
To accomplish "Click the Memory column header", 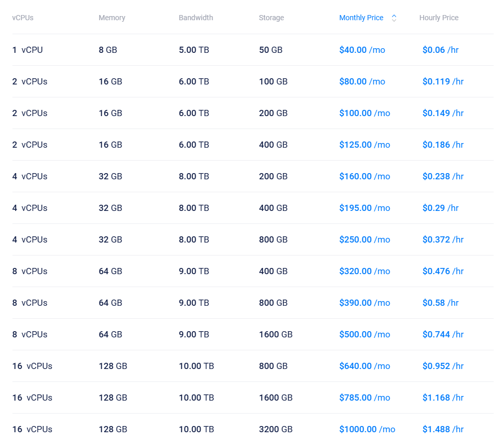I will point(112,18).
